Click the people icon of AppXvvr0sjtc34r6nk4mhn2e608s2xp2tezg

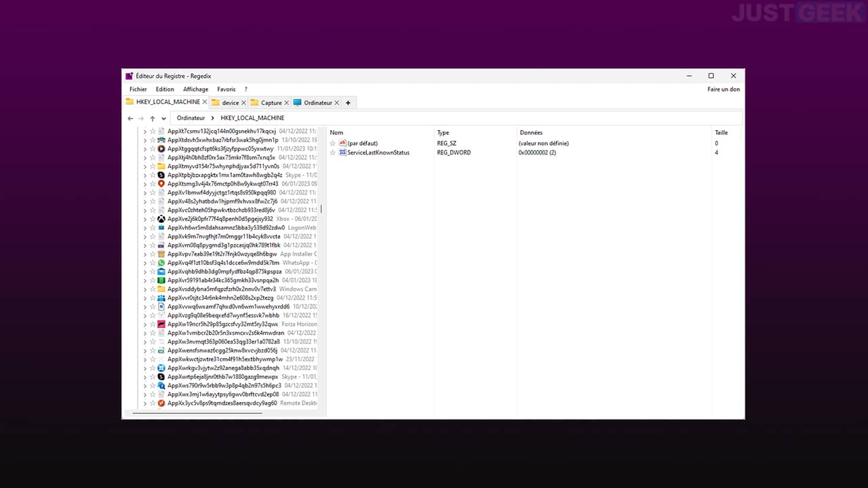[161, 298]
